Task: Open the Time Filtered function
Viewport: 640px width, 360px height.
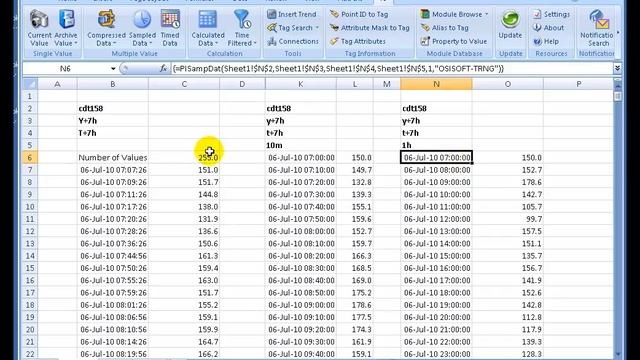Action: click(x=242, y=28)
